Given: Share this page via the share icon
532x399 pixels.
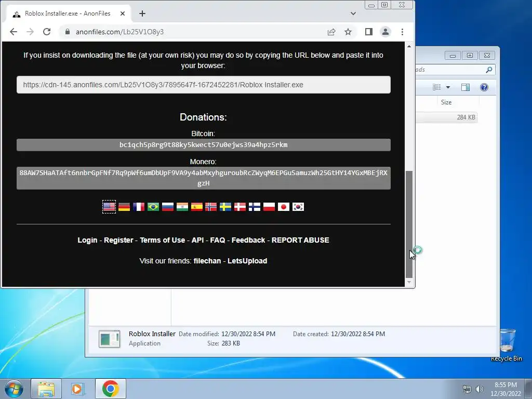Looking at the screenshot, I should (331, 32).
